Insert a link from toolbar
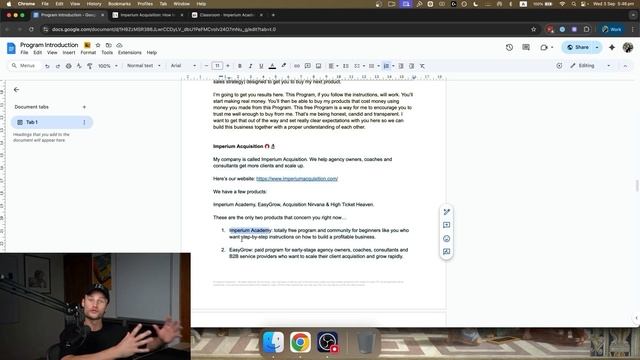The height and width of the screenshot is (360, 640). pyautogui.click(x=297, y=66)
